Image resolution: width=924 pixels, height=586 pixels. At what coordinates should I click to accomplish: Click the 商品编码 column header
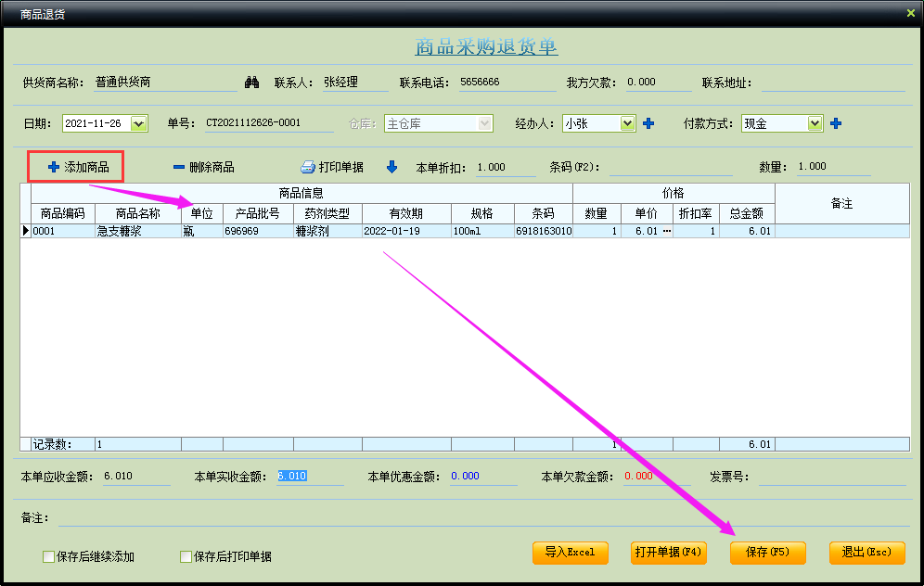(63, 213)
